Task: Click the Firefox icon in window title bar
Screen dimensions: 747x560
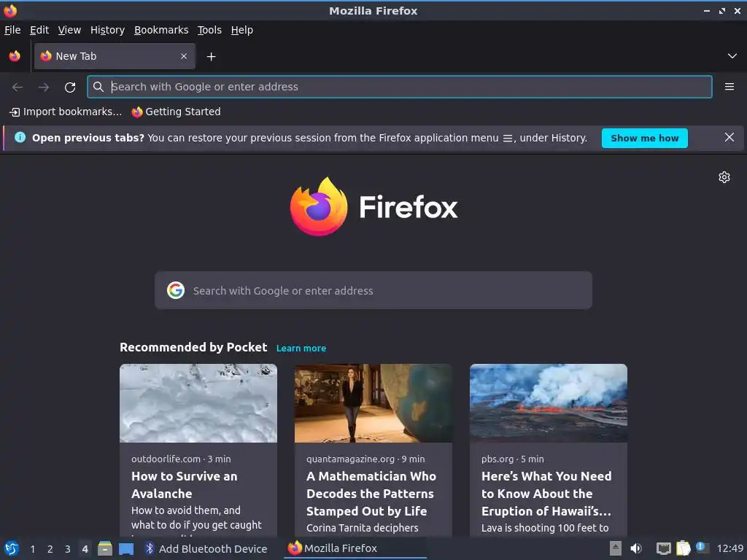Action: click(x=10, y=10)
